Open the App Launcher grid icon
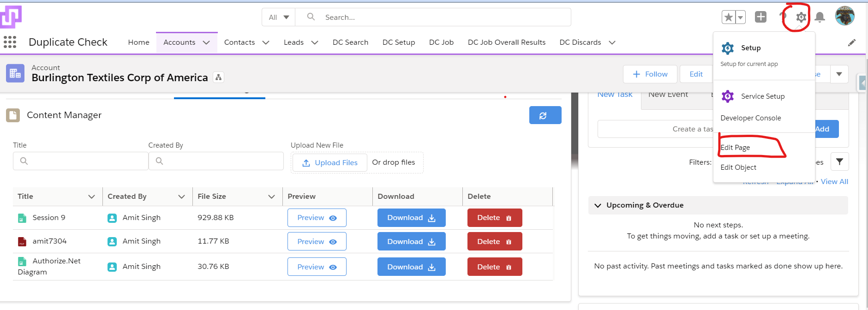 10,42
